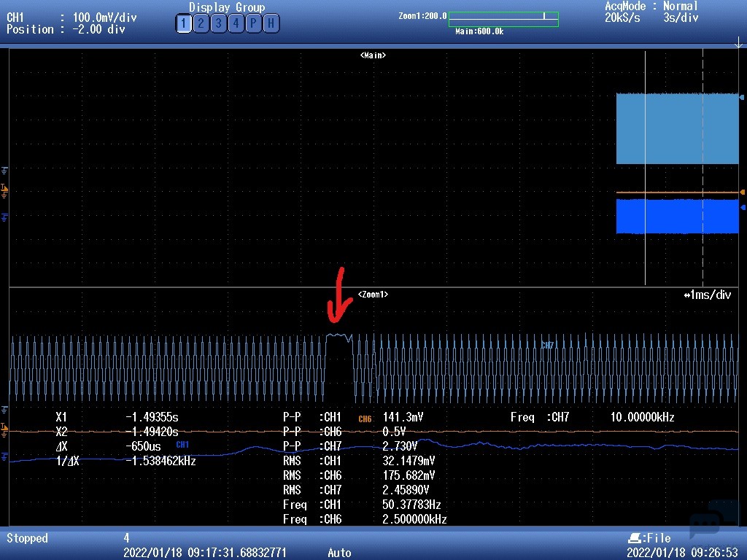Click the CH7 label on zoomed waveform
747x560 pixels.
point(547,345)
